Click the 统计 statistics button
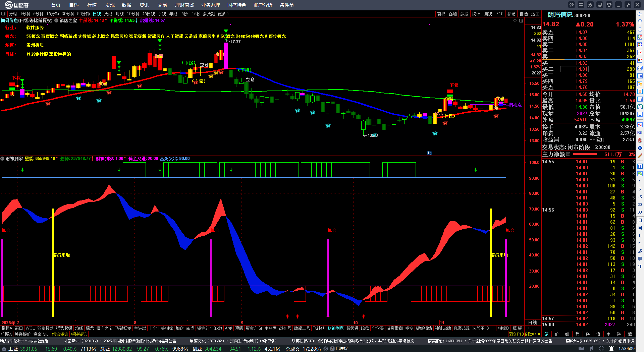 pos(476,14)
